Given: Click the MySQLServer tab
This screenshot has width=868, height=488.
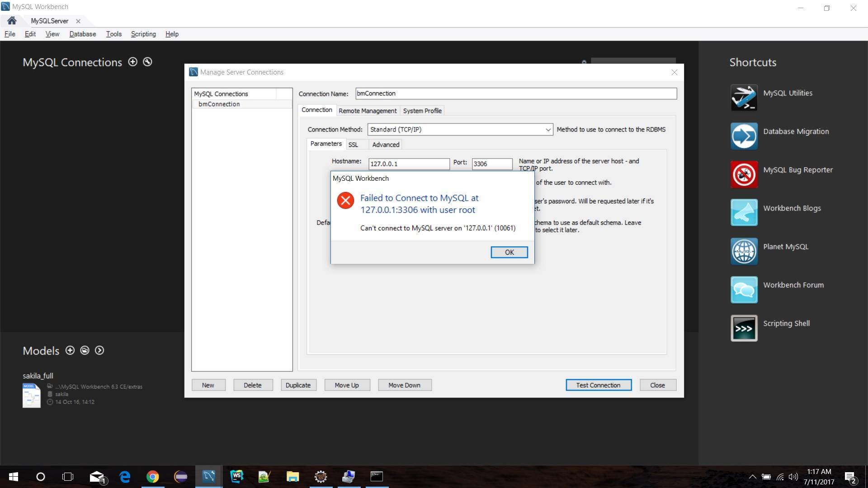Looking at the screenshot, I should [50, 21].
